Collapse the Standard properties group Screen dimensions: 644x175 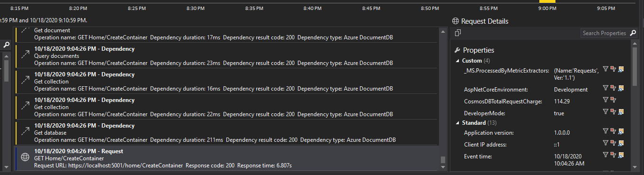457,123
